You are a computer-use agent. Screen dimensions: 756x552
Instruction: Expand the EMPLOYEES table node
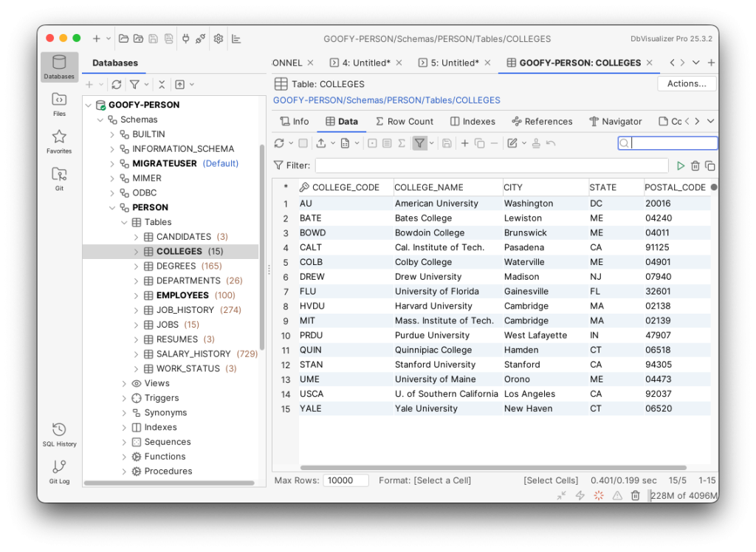136,295
